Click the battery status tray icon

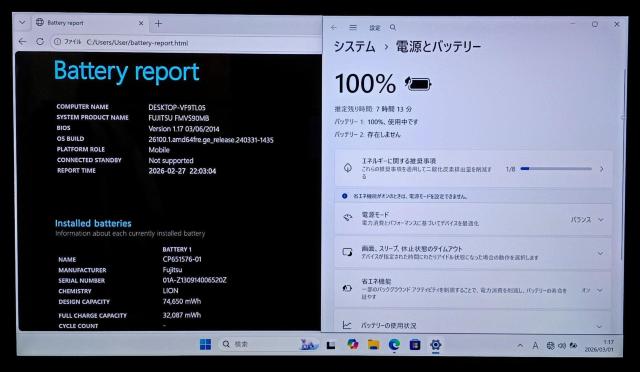573,345
